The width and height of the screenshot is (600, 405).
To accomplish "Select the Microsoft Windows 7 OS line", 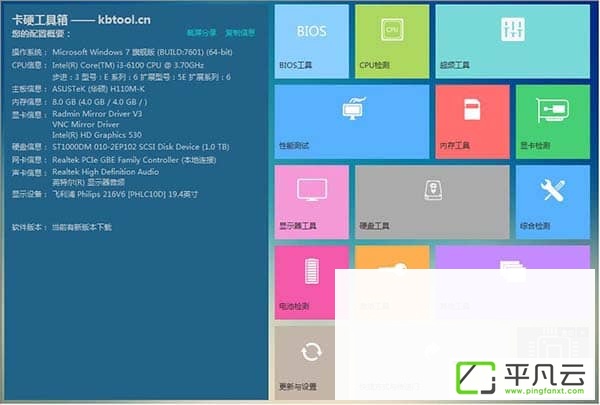I will point(142,52).
